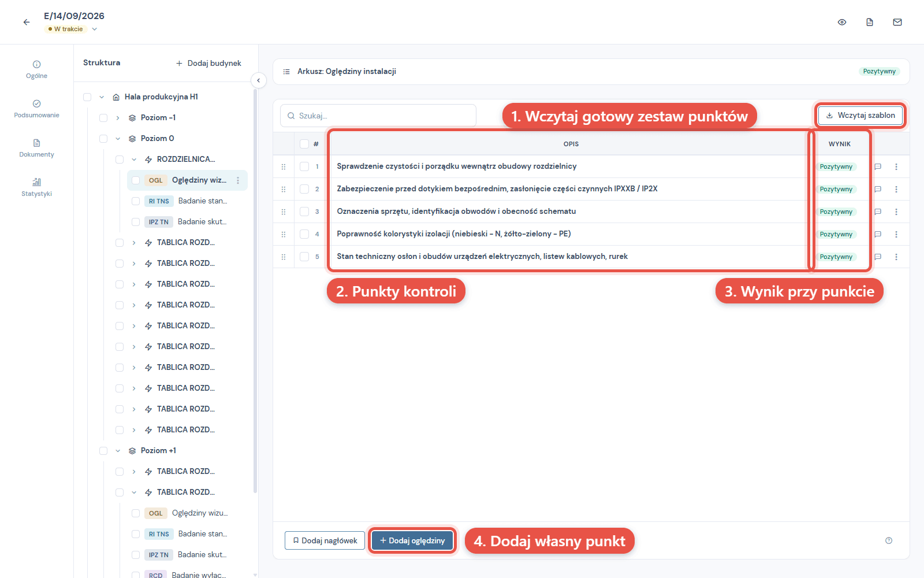Tick the Poziom 0 checkbox
This screenshot has height=578, width=924.
point(103,139)
